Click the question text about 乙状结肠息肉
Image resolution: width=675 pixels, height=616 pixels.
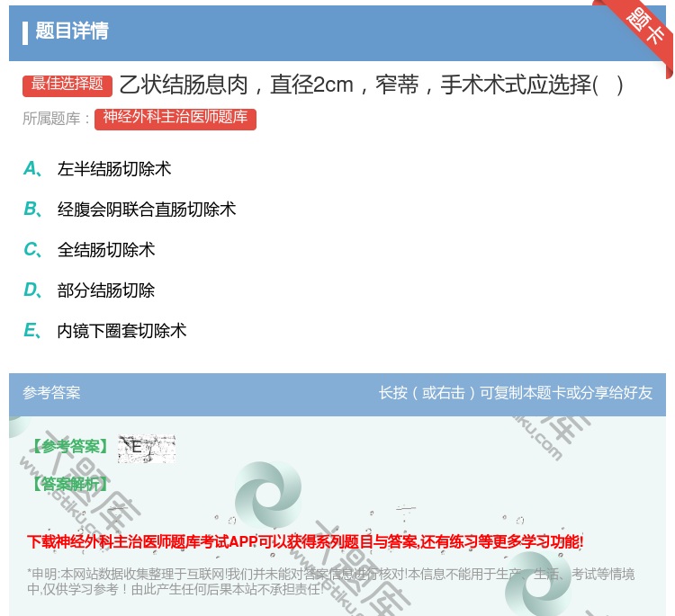tap(371, 85)
